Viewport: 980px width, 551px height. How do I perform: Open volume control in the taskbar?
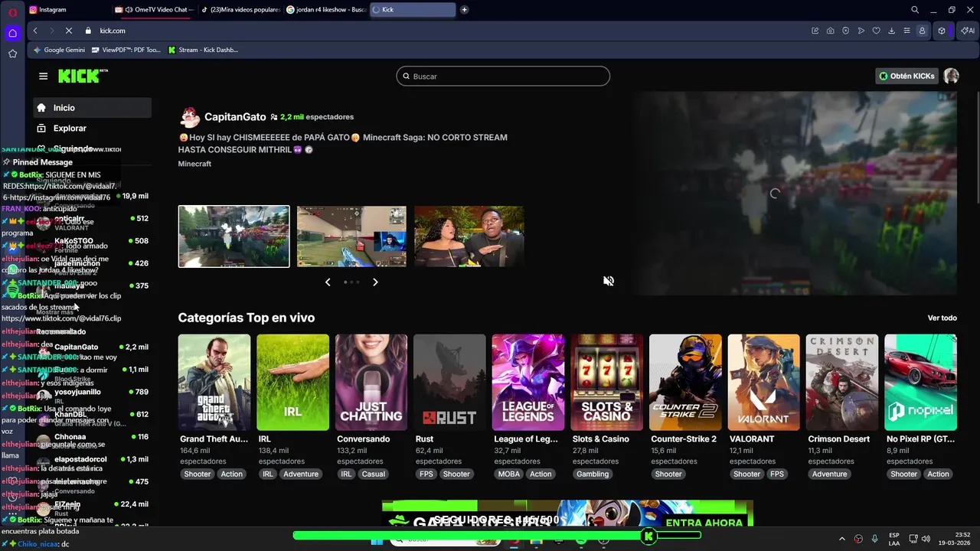click(x=925, y=539)
